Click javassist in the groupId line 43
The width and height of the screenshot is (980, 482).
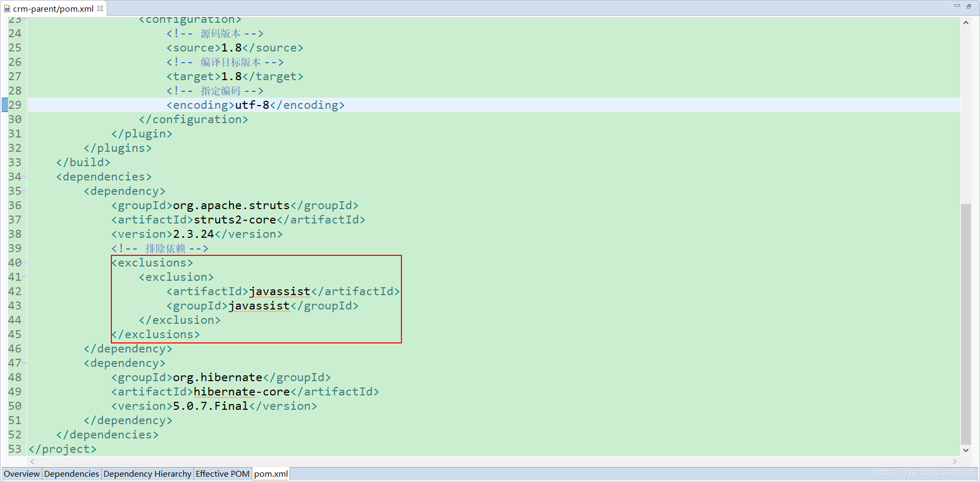[x=259, y=306]
